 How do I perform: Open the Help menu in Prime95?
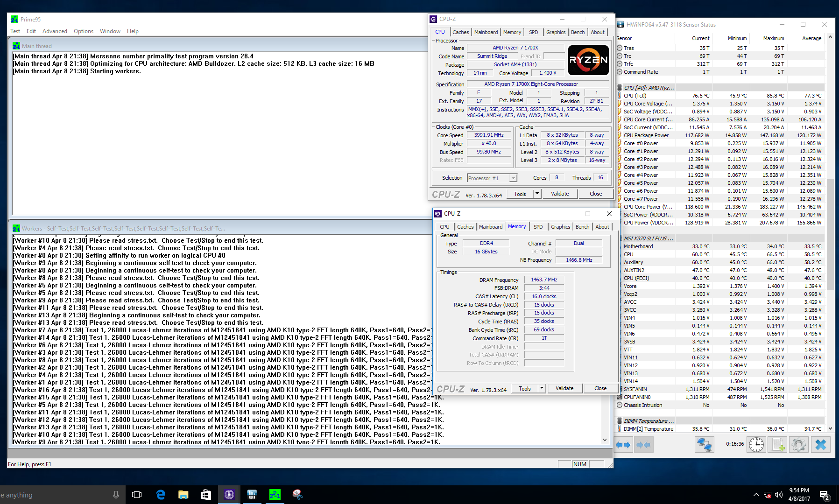(133, 31)
